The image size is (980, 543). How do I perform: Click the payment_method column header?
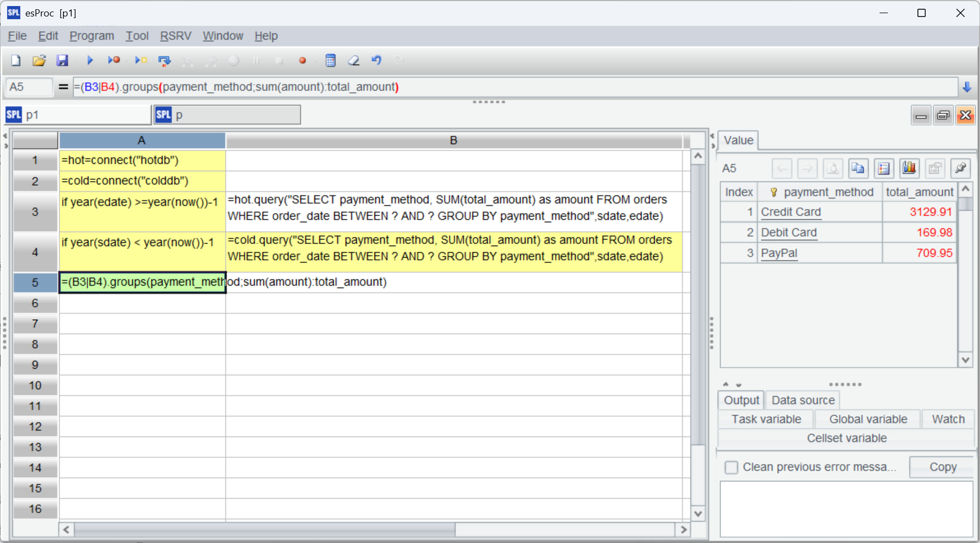(820, 192)
